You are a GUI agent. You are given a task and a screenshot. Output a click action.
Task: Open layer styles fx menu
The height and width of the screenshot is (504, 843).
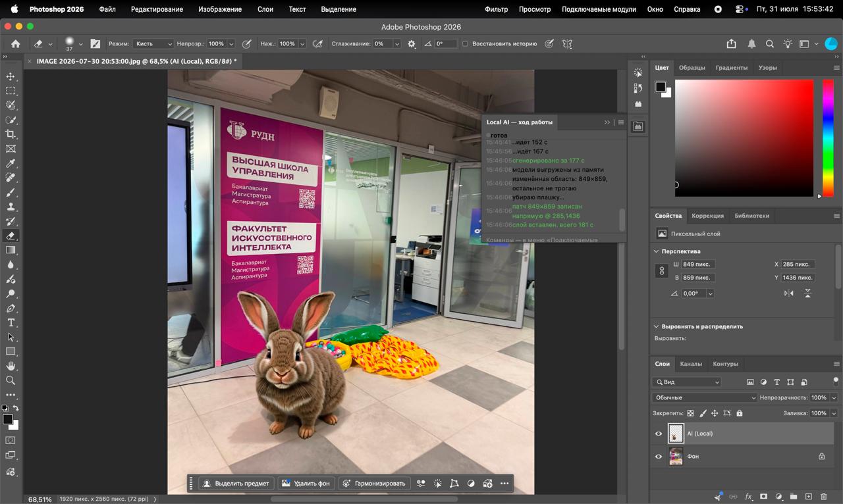(748, 497)
